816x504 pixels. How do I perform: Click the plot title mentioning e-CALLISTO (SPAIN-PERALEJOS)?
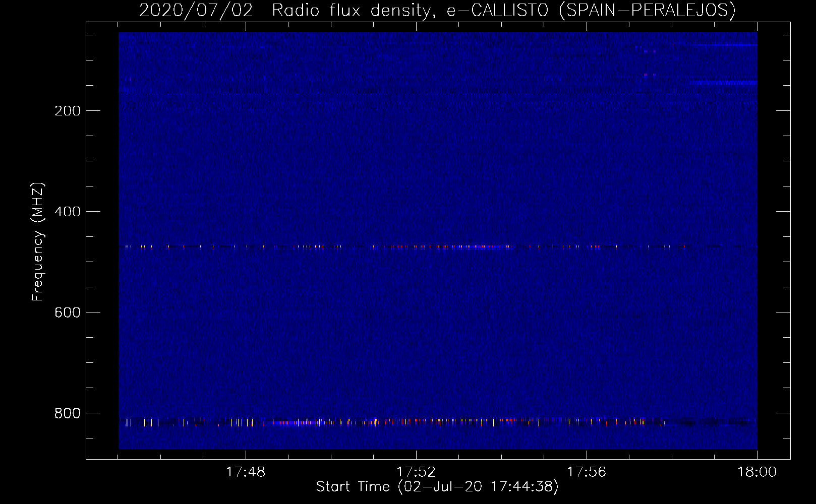437,11
